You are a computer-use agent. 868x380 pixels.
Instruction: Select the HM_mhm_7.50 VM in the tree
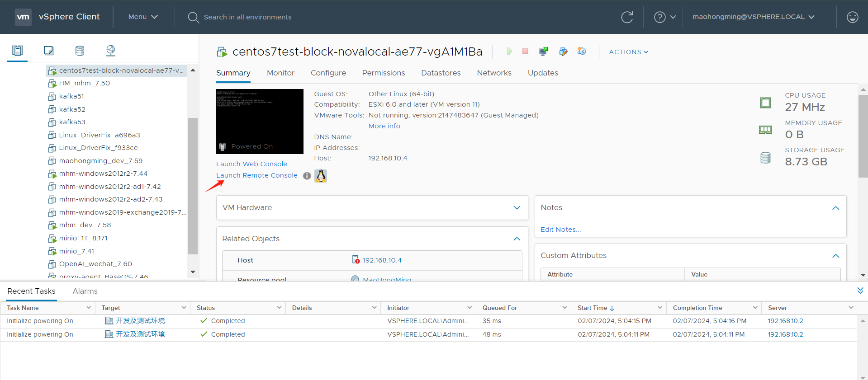85,83
